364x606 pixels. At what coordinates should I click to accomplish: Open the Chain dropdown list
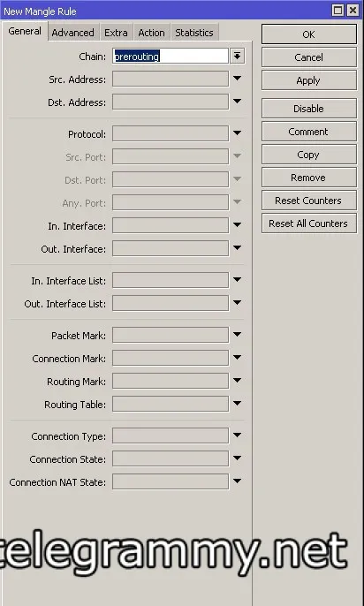(x=238, y=56)
